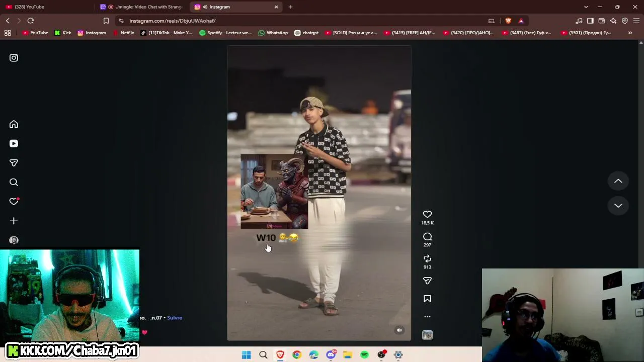Image resolution: width=644 pixels, height=362 pixels.
Task: Open the Brave Wallet icon
Action: (602, 21)
